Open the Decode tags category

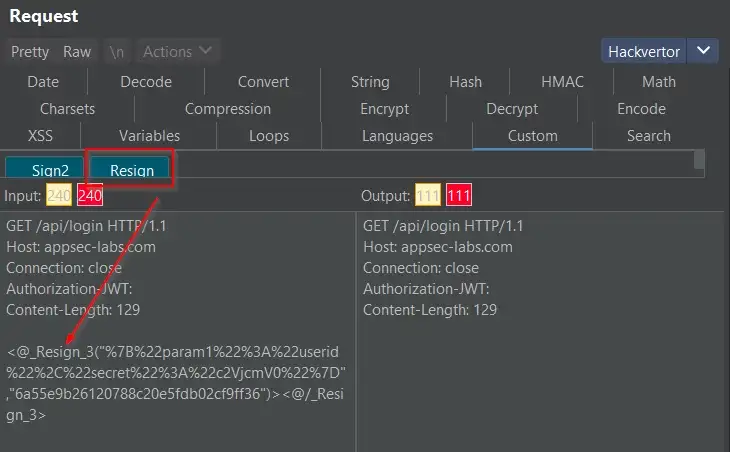146,82
